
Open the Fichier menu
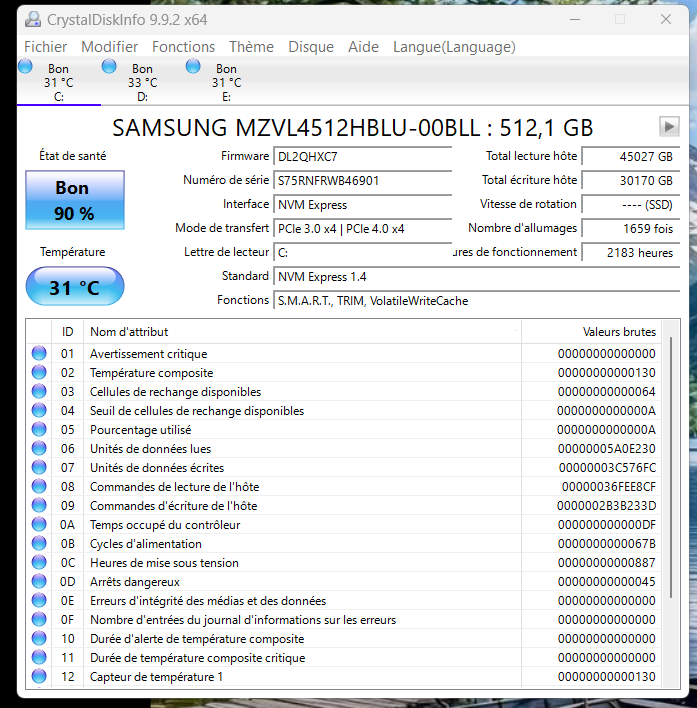click(x=46, y=47)
